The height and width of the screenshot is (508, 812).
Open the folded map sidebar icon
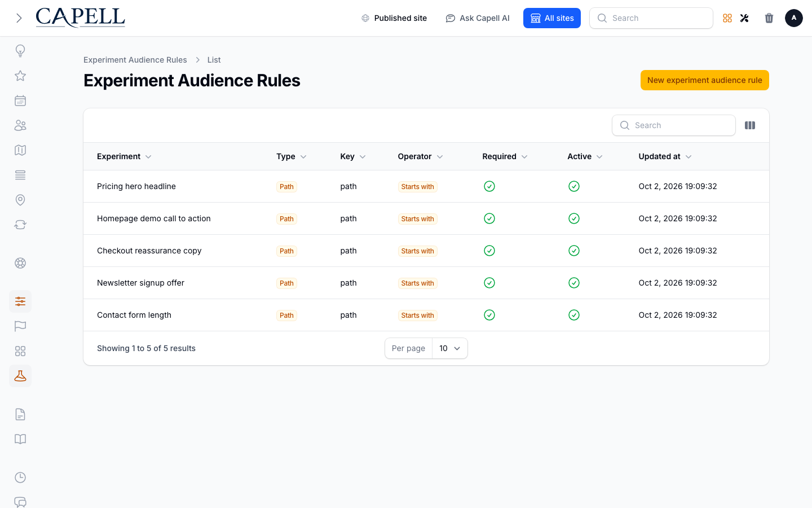click(20, 150)
